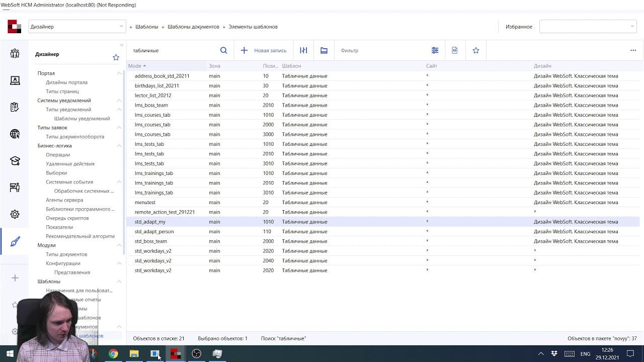Open File Explorer from the taskbar
The height and width of the screenshot is (362, 644).
(x=134, y=354)
